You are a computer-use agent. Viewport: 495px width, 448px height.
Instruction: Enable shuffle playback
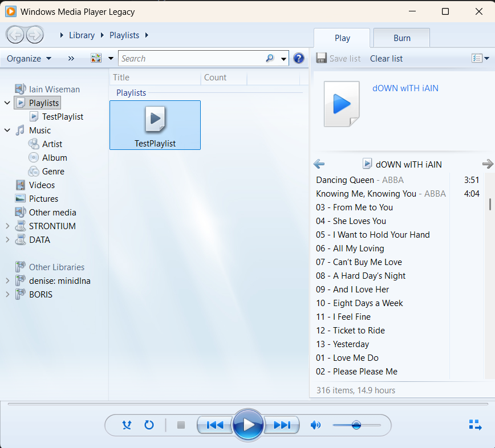click(x=127, y=425)
